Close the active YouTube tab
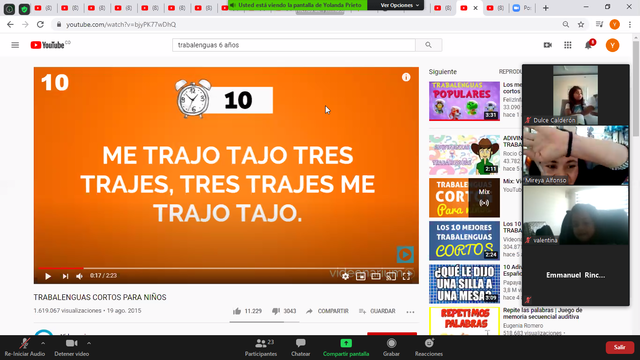Viewport: 640px width, 360px height. [x=475, y=8]
